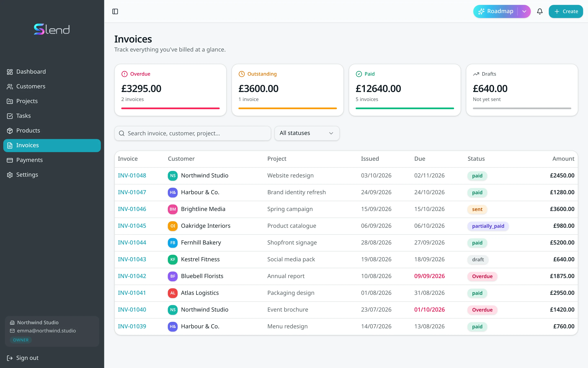Click the Paid checkmark icon
This screenshot has height=368, width=588.
(x=359, y=74)
